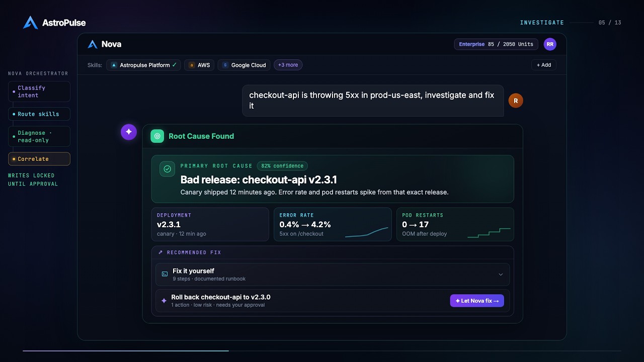Click the terminal icon beside Fix it yourself
Viewport: 644px width, 362px height.
pyautogui.click(x=165, y=274)
